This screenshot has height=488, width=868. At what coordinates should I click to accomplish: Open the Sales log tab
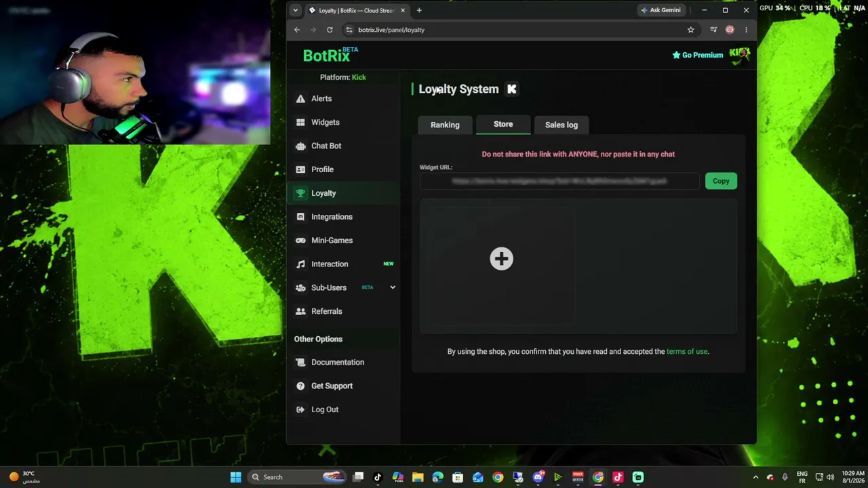pyautogui.click(x=561, y=125)
